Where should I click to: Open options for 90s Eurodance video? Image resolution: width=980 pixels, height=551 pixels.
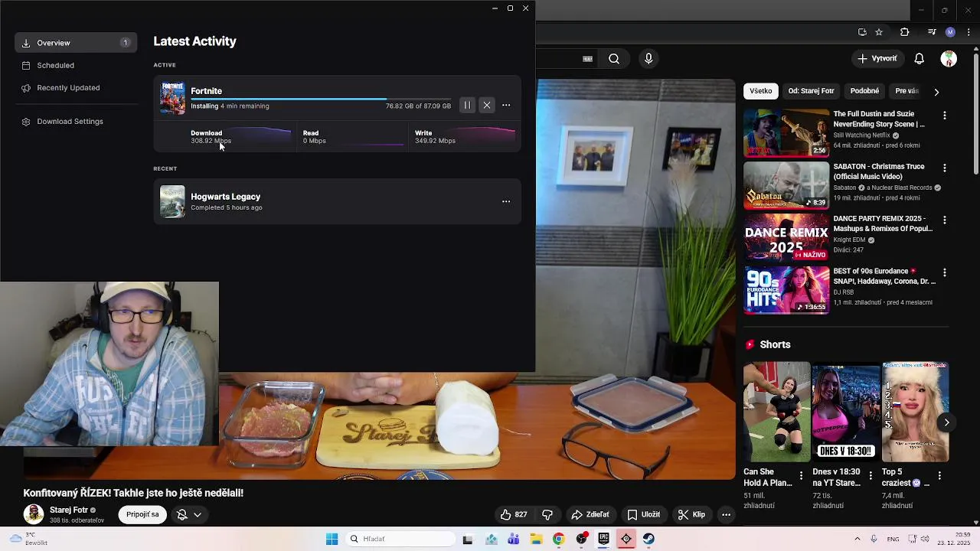coord(945,272)
